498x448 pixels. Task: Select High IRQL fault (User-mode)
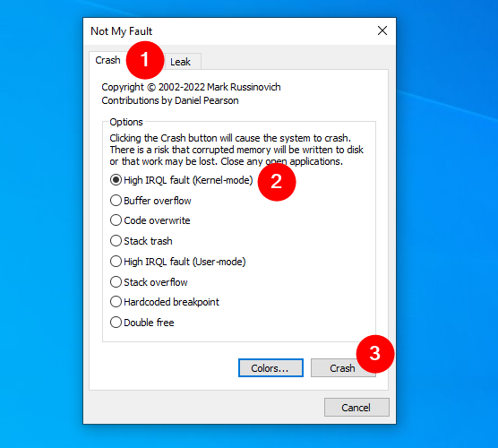click(x=178, y=262)
